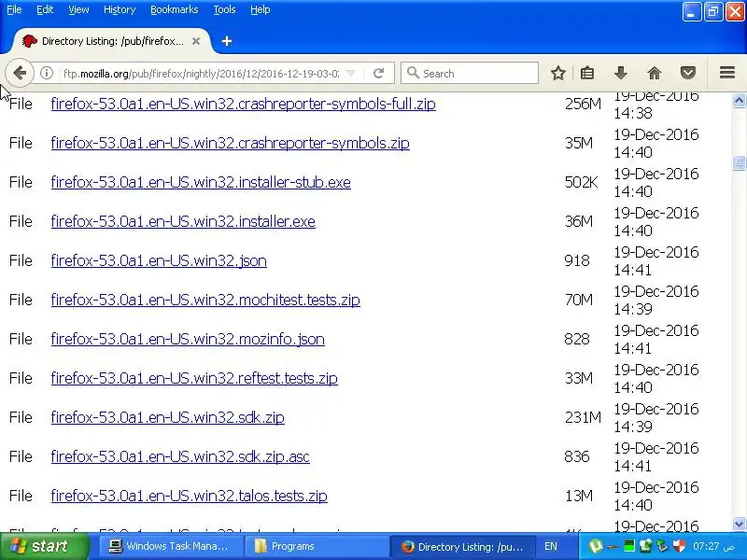
Task: Open win32.mochitest.tests.zip link
Action: [205, 300]
